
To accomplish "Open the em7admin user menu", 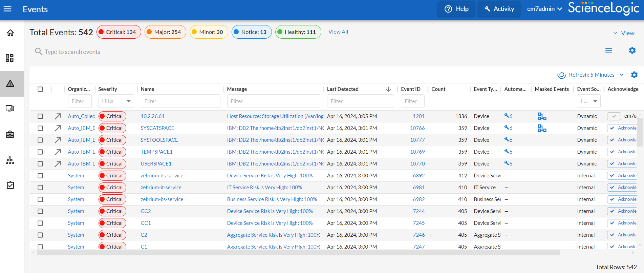I will (x=544, y=9).
